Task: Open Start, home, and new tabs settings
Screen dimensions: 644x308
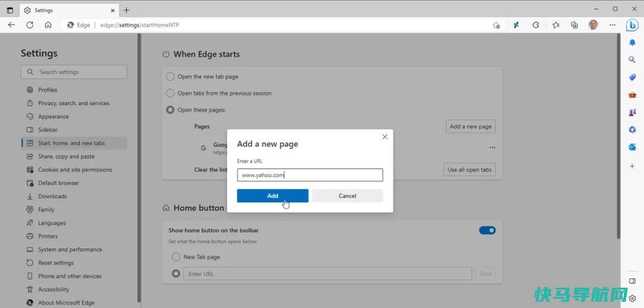Action: coord(74,143)
